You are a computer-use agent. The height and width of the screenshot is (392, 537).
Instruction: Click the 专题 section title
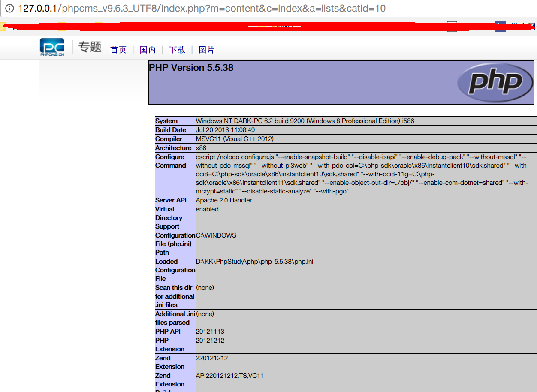(x=89, y=48)
